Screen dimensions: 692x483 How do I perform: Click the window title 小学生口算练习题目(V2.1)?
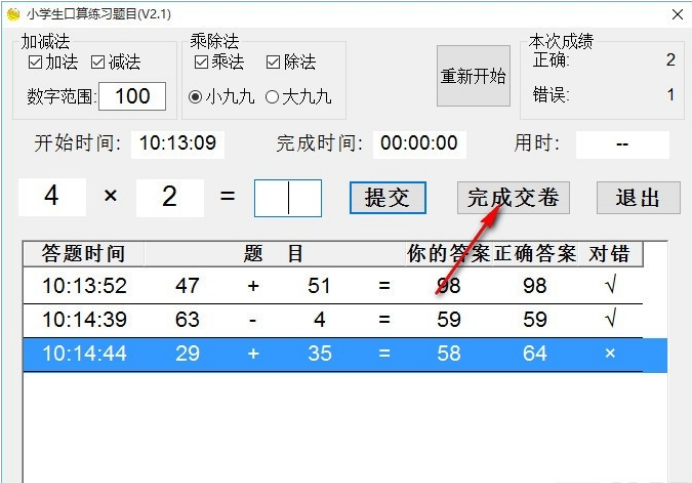(99, 15)
